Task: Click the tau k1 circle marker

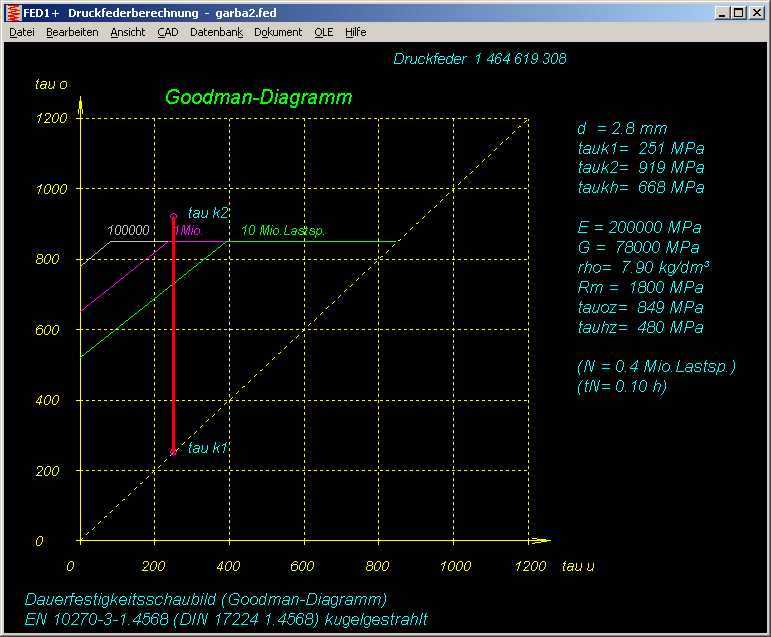Action: coord(173,452)
